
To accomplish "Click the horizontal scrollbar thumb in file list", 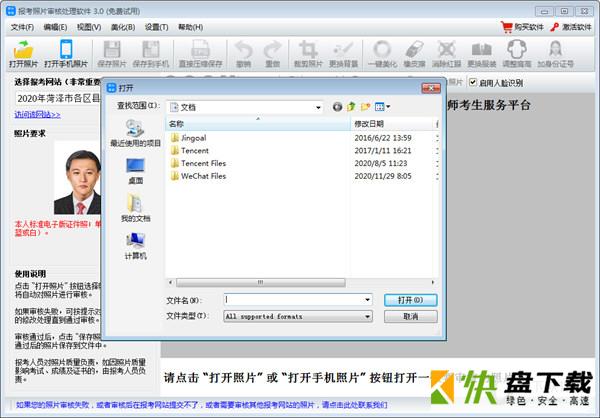I will point(260,282).
